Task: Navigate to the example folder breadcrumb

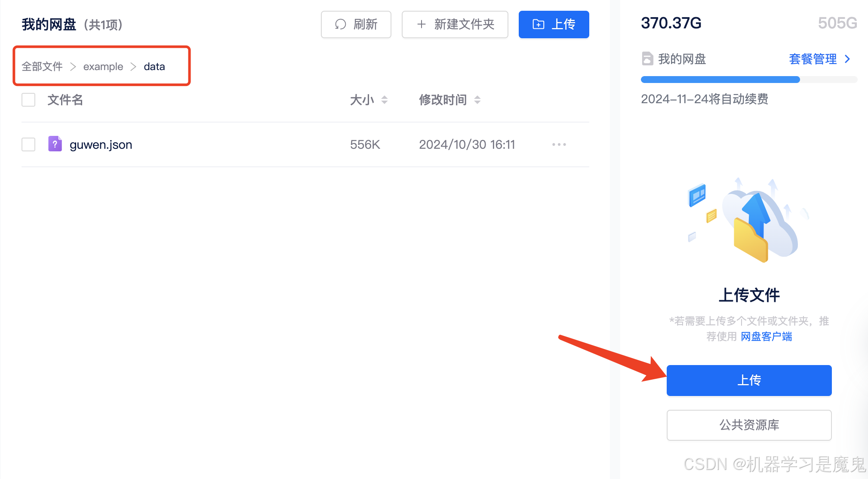Action: tap(103, 67)
